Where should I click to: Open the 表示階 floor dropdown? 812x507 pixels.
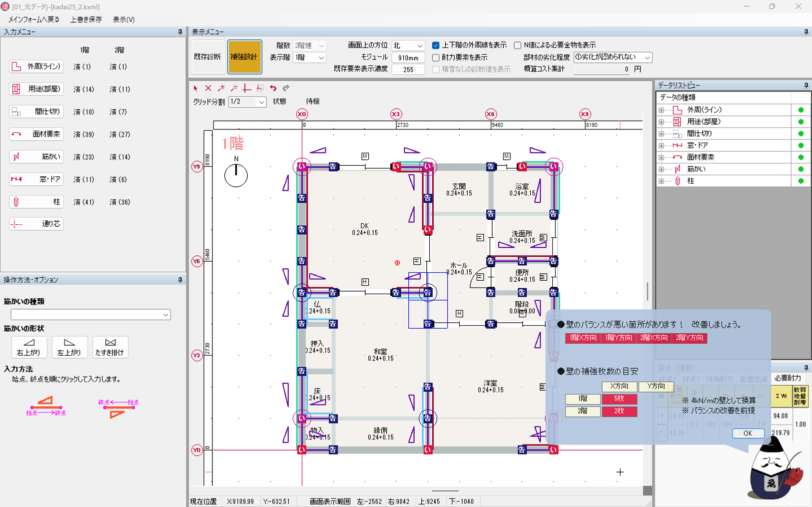(x=310, y=57)
